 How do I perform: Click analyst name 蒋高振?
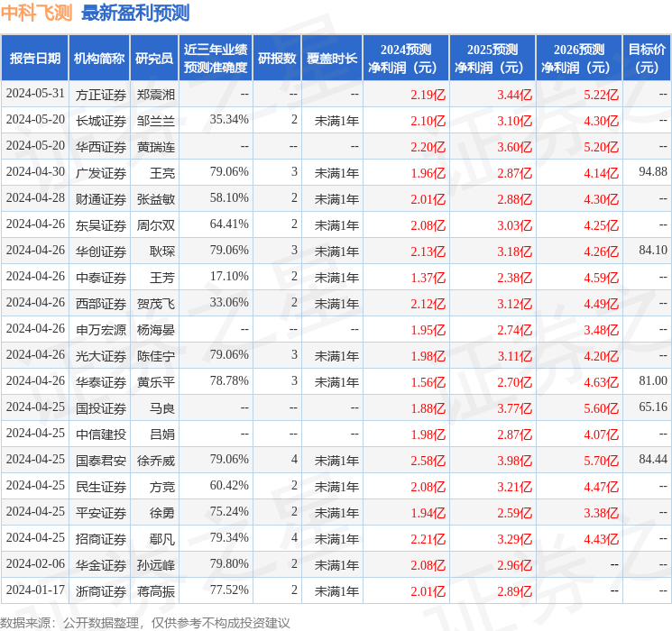(x=155, y=591)
